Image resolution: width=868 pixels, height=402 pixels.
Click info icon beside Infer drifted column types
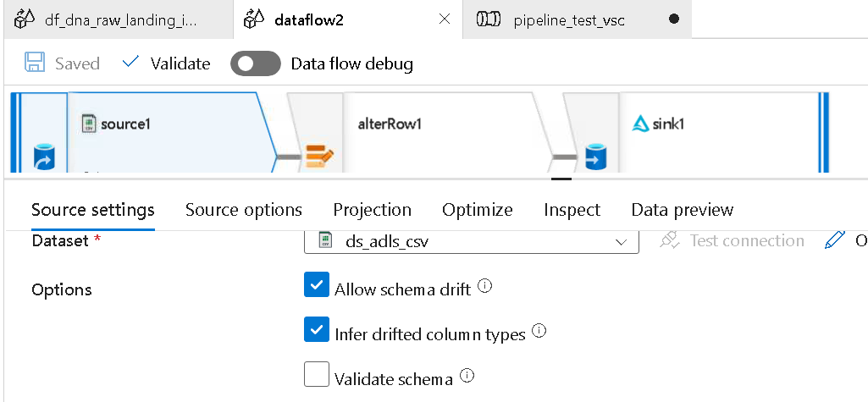pos(539,331)
